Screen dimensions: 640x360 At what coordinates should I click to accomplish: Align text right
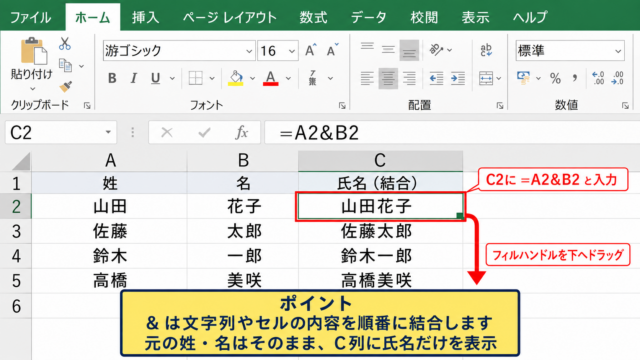(409, 78)
